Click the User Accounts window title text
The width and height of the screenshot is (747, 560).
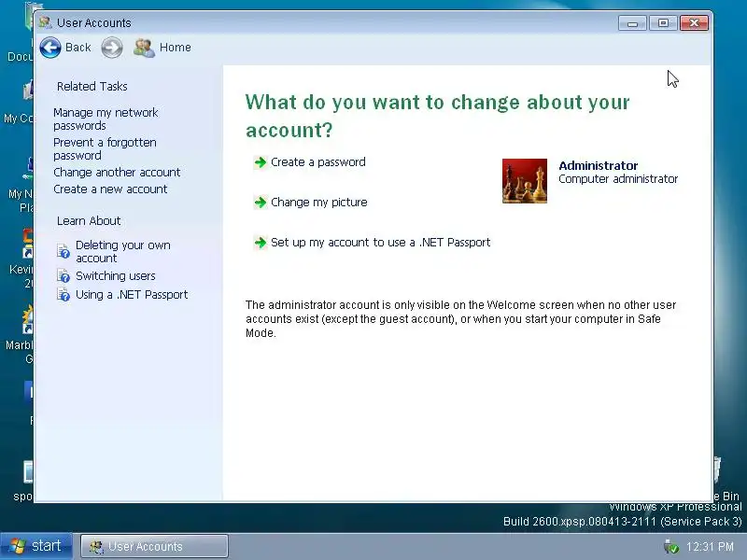(94, 22)
